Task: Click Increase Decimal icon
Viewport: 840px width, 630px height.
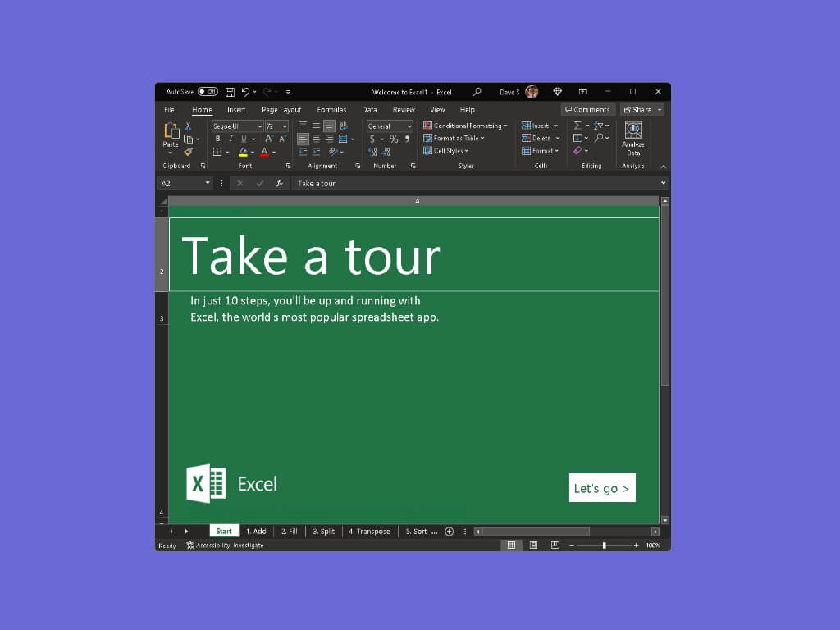Action: (373, 152)
